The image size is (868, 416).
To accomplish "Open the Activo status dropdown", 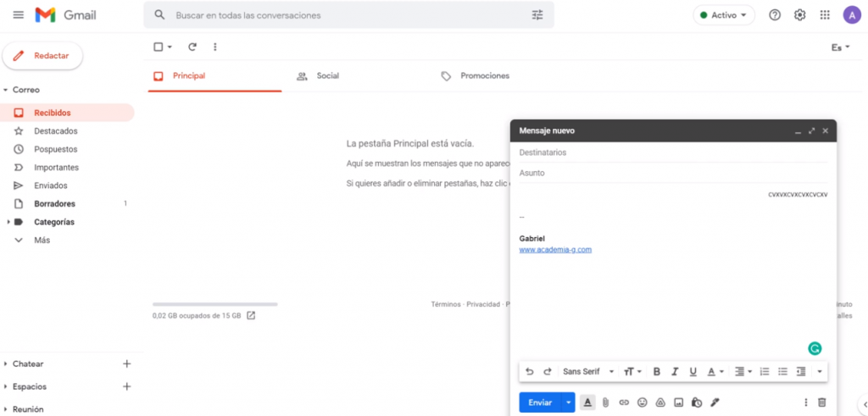I will pyautogui.click(x=724, y=15).
